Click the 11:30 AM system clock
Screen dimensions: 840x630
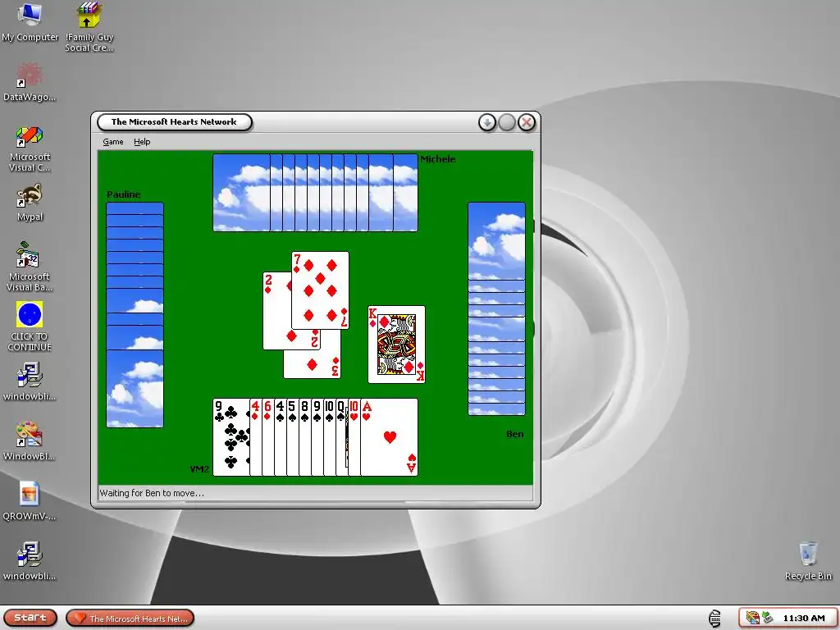[804, 619]
